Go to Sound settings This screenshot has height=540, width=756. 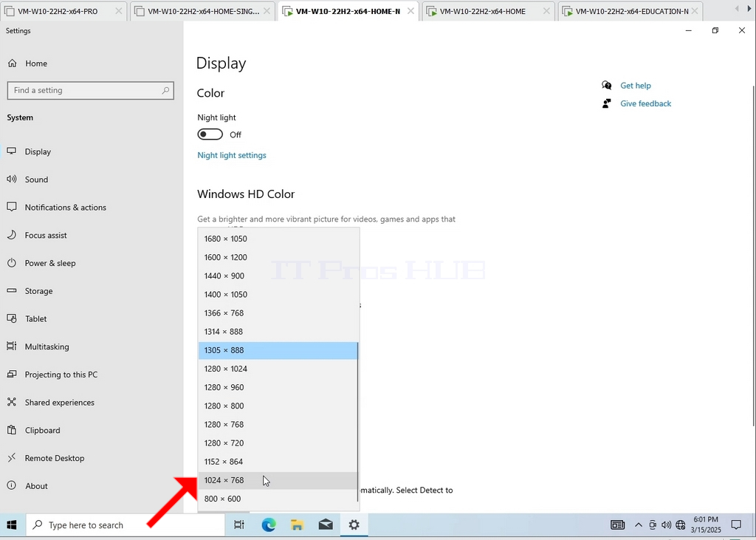92,180
